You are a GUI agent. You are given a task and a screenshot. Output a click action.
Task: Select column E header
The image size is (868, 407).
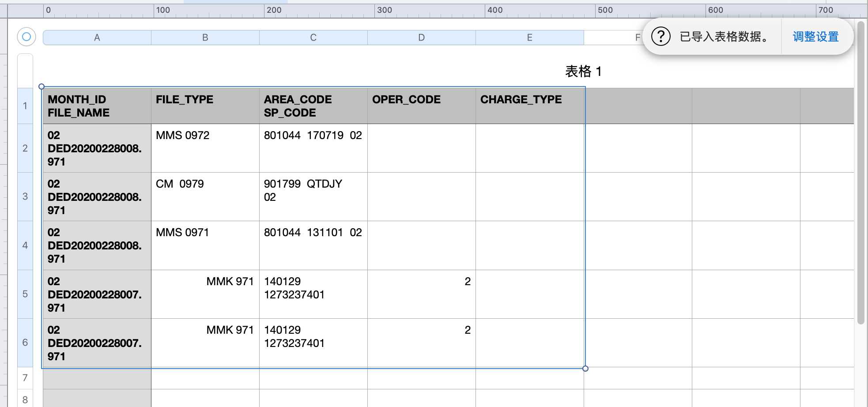530,38
